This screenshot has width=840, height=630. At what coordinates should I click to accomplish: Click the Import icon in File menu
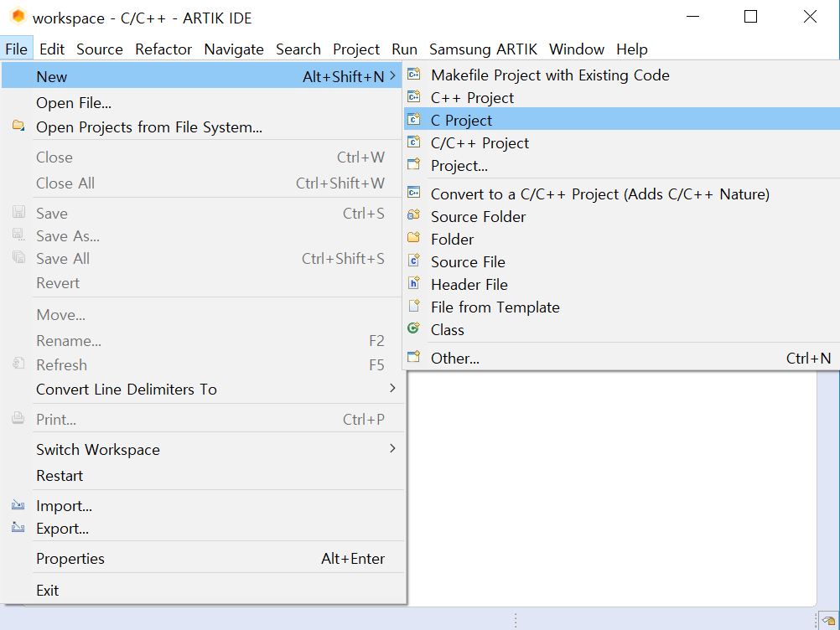point(18,504)
